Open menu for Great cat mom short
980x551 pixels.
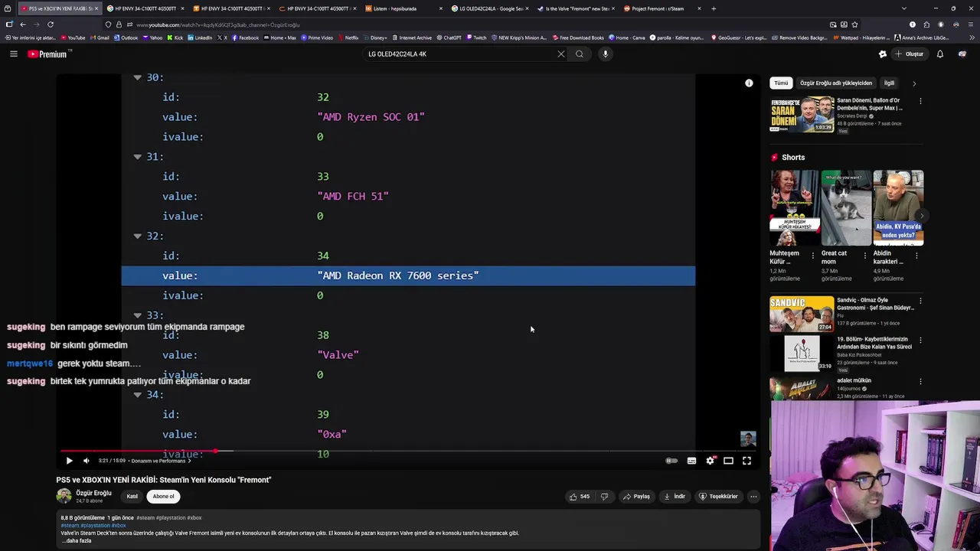865,256
